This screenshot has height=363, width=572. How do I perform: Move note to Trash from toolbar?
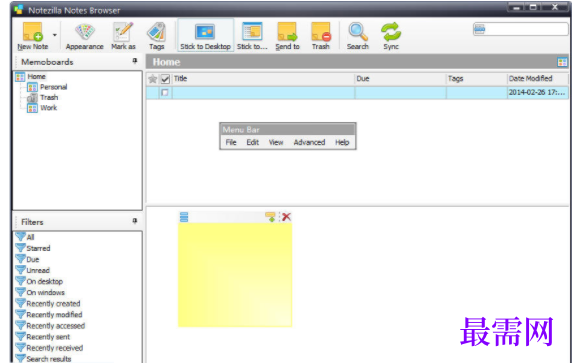tap(321, 36)
